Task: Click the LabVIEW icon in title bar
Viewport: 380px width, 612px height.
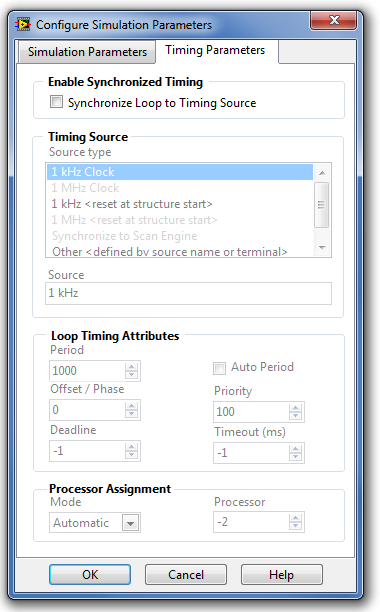Action: [x=23, y=25]
